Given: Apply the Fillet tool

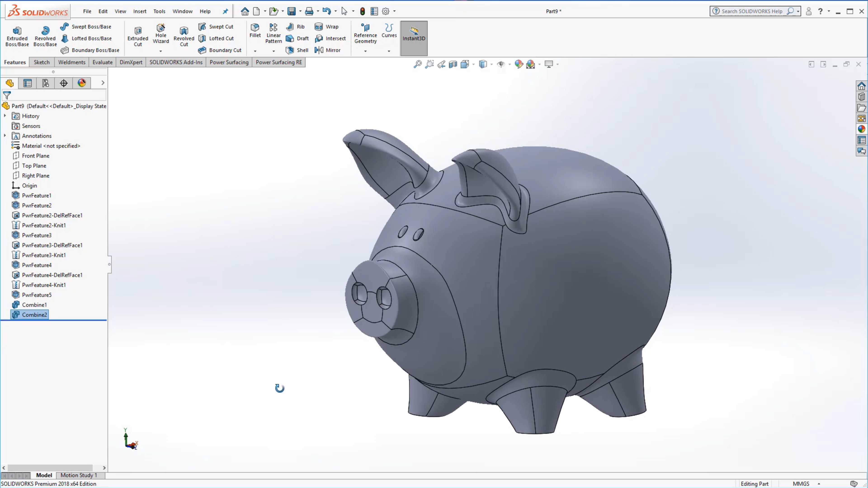Looking at the screenshot, I should click(255, 31).
